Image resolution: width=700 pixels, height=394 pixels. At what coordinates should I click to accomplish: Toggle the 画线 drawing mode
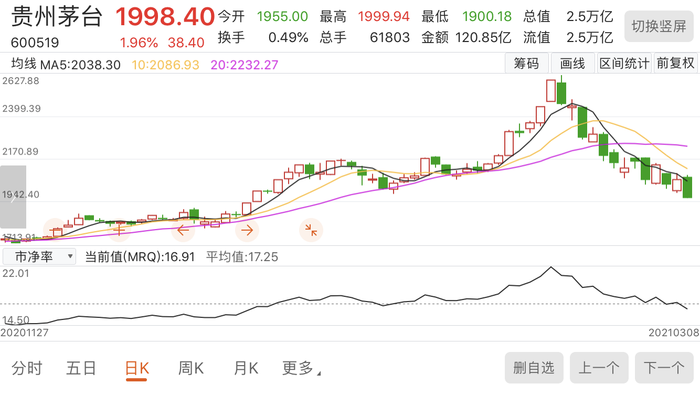coord(572,63)
